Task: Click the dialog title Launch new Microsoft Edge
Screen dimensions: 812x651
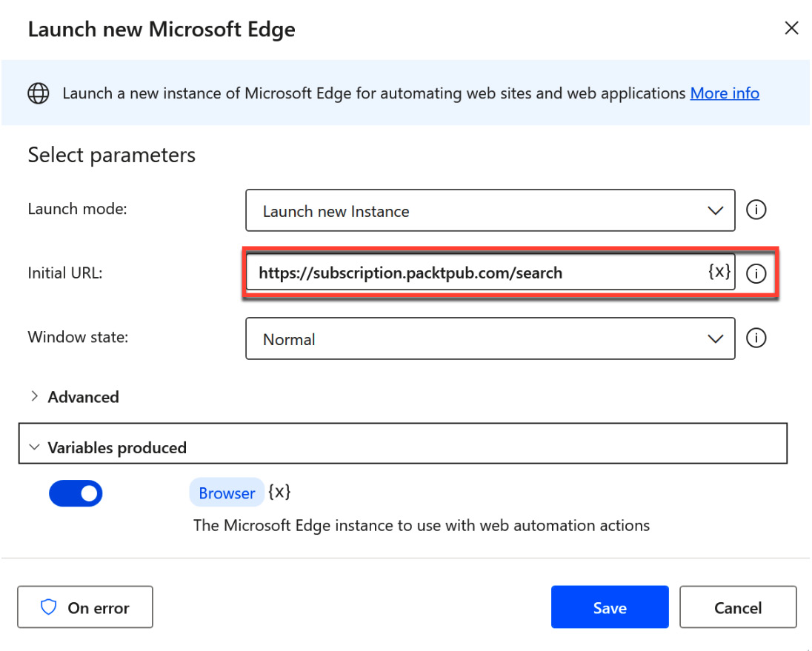Action: pos(162,30)
